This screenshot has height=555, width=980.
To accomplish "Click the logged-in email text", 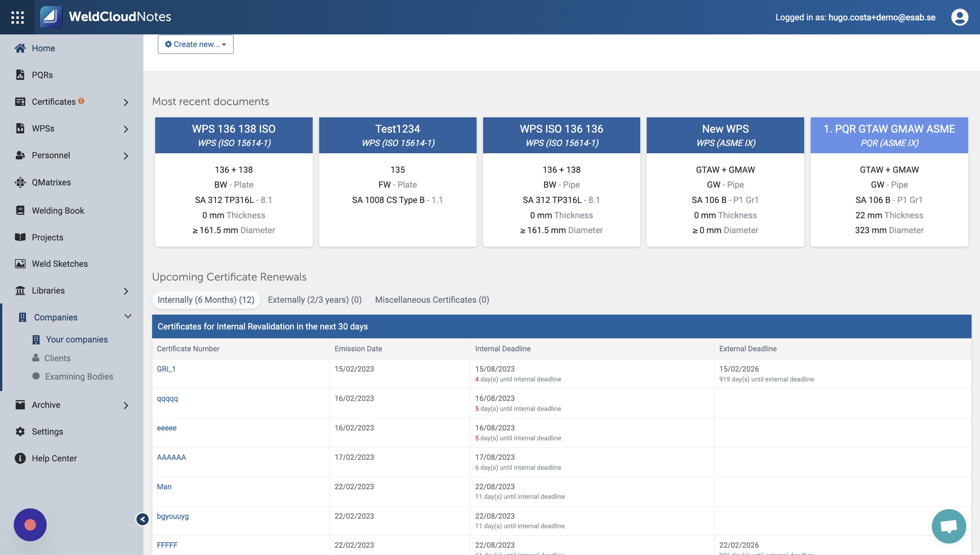I will [x=882, y=17].
